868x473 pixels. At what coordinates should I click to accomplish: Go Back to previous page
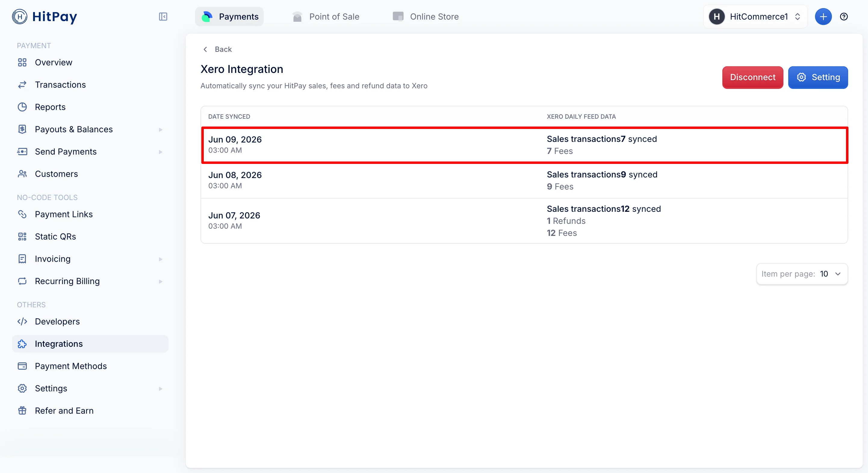pyautogui.click(x=217, y=49)
